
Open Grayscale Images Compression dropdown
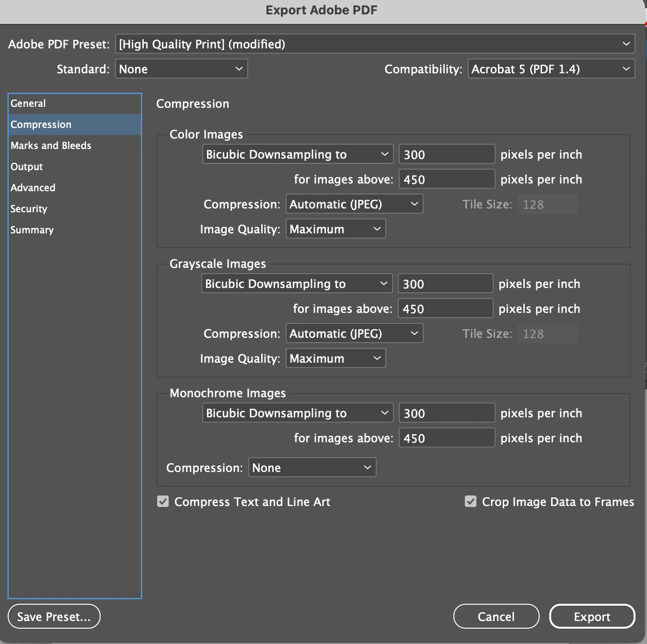click(354, 333)
